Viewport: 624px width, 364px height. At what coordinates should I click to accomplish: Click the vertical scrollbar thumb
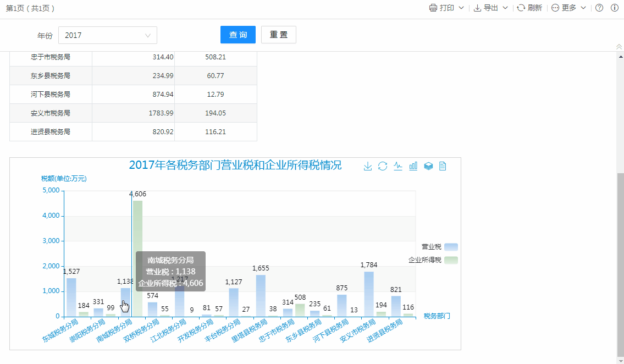(620, 264)
